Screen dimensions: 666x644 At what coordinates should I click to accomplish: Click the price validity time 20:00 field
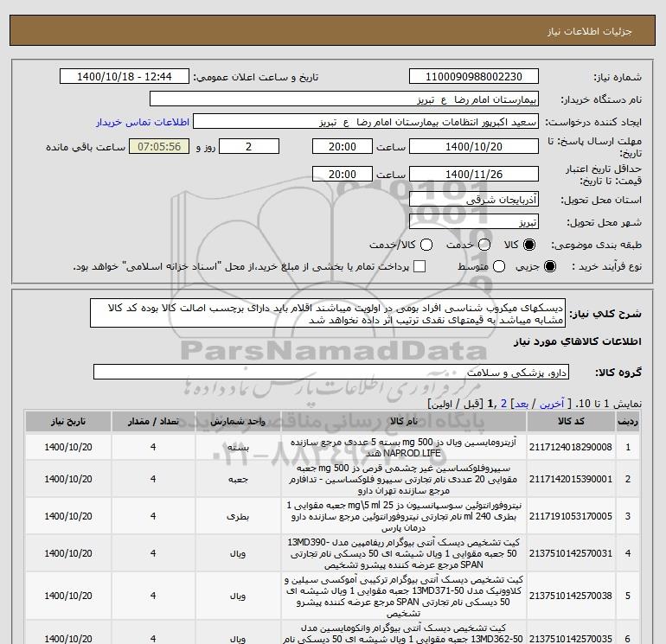(343, 174)
